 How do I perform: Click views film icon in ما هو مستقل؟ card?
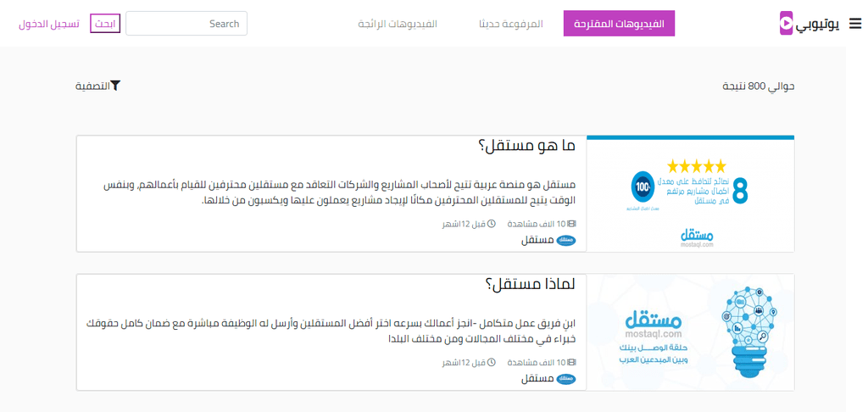pos(572,225)
